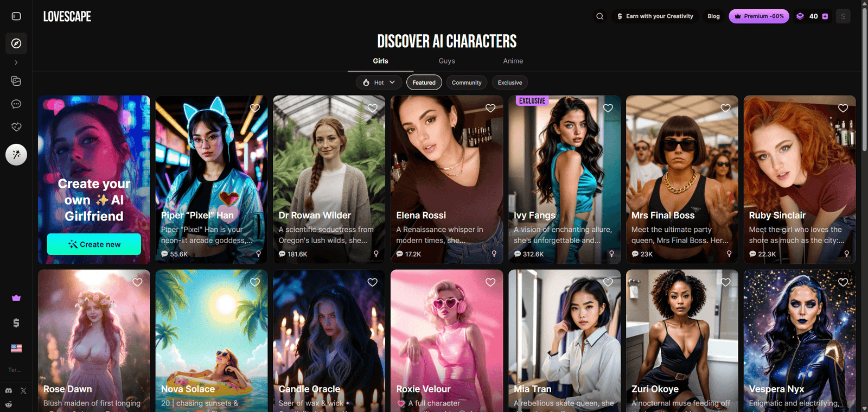The image size is (868, 412).
Task: Expand the Hot sorting dropdown
Action: pyautogui.click(x=379, y=83)
